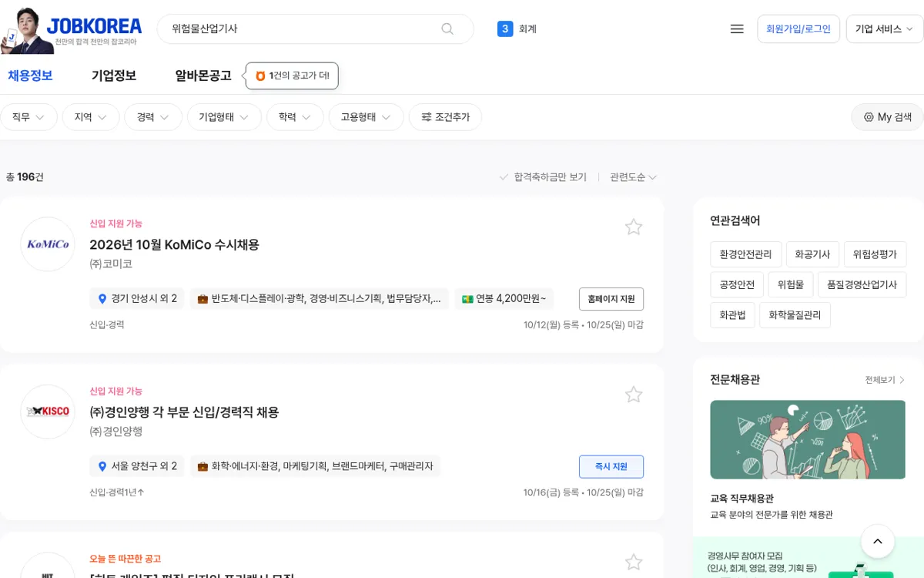Open the 관련도순 sort dropdown
Viewport: 924px width, 578px height.
(633, 177)
